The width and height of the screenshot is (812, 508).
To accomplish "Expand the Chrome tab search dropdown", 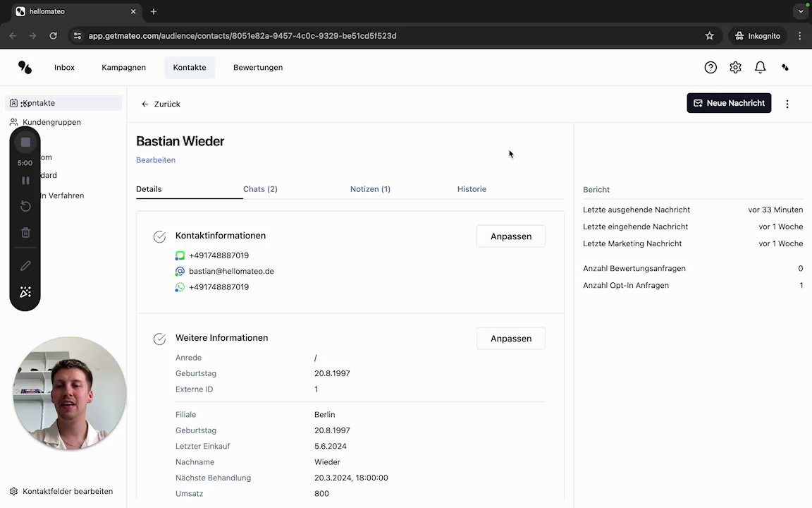I will [801, 11].
